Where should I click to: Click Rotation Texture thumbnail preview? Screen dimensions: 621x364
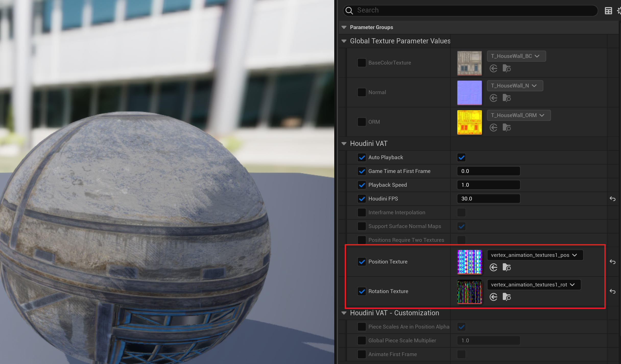[x=470, y=292]
